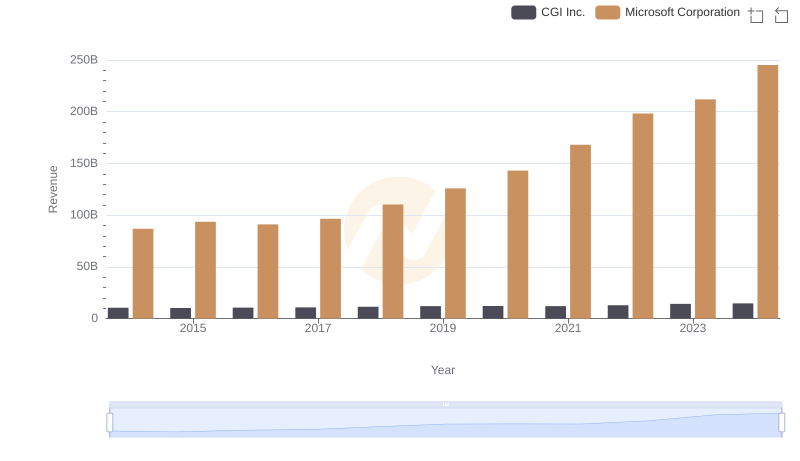Click the '150B' y-axis label
Viewport: 800px width, 461px height.
(x=84, y=163)
